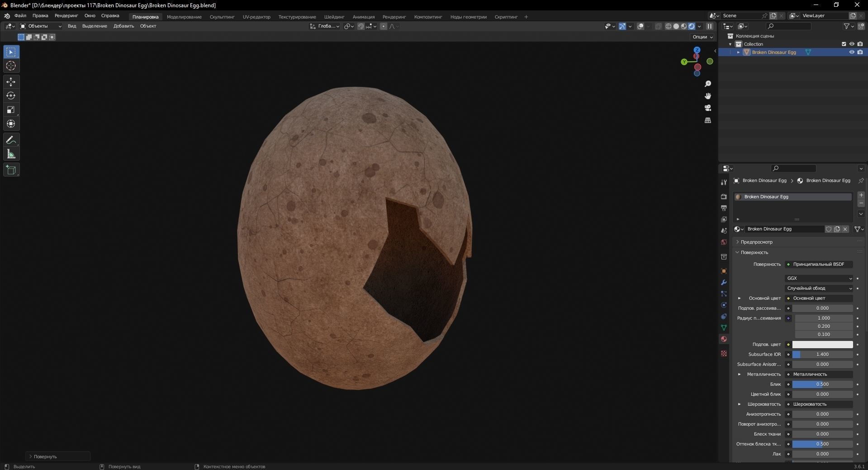Toggle fake user shield for material

point(829,229)
